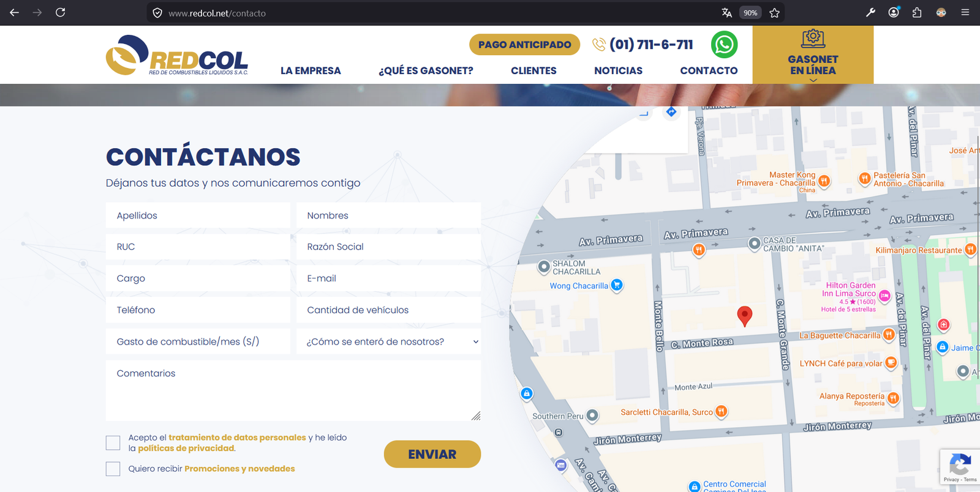Select the Alanya Repostería marker
Screen dimensions: 980x492
893,398
